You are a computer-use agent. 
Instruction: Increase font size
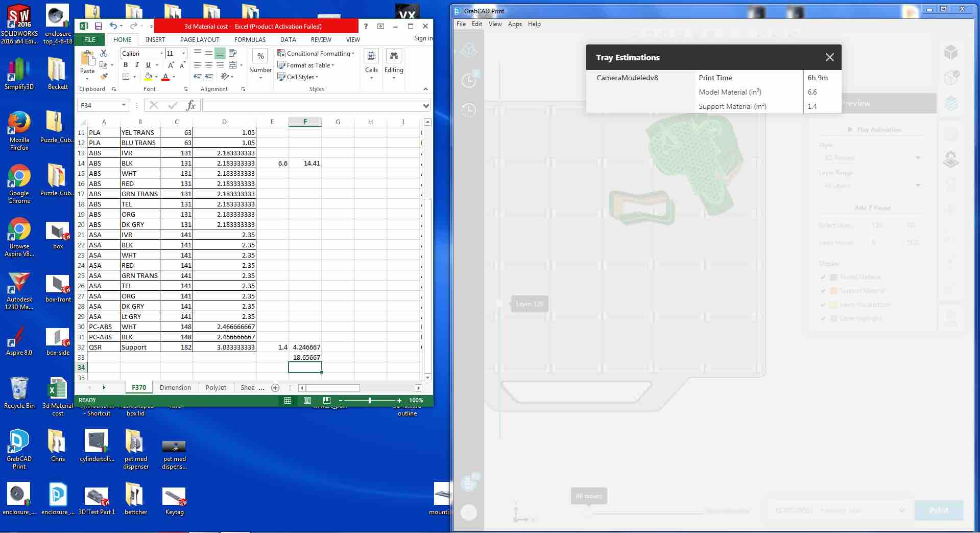pyautogui.click(x=171, y=65)
